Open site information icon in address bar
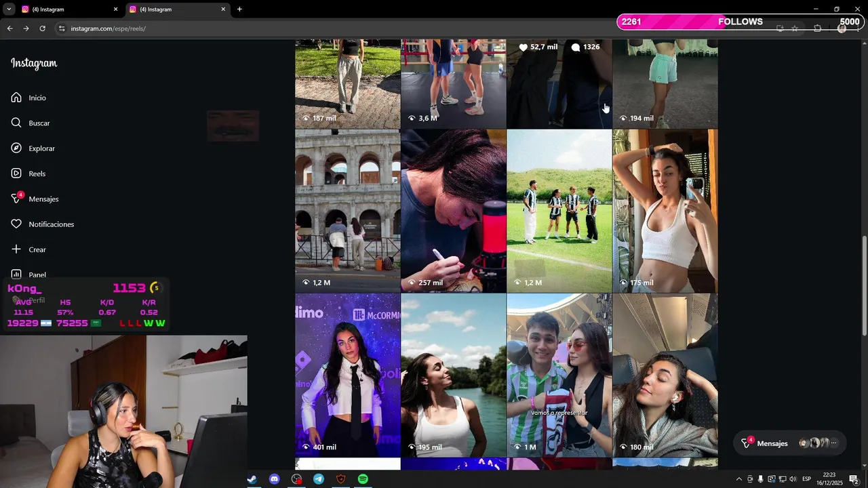The width and height of the screenshot is (868, 488). [x=62, y=28]
